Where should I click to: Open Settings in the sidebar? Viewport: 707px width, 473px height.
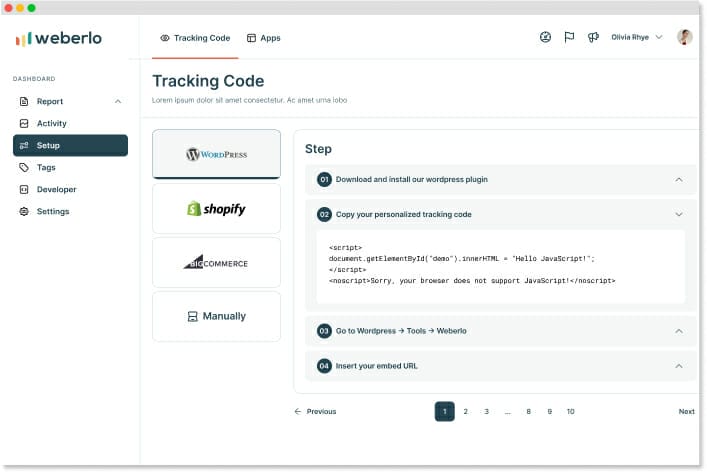click(70, 211)
